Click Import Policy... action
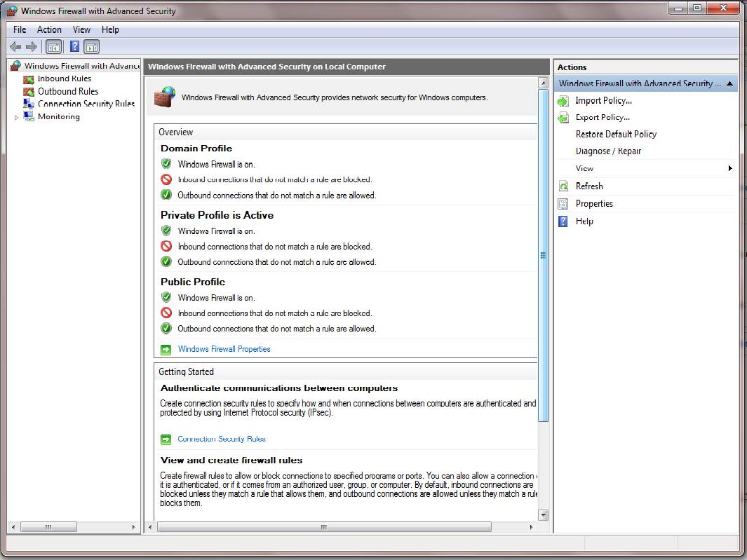 pyautogui.click(x=604, y=100)
